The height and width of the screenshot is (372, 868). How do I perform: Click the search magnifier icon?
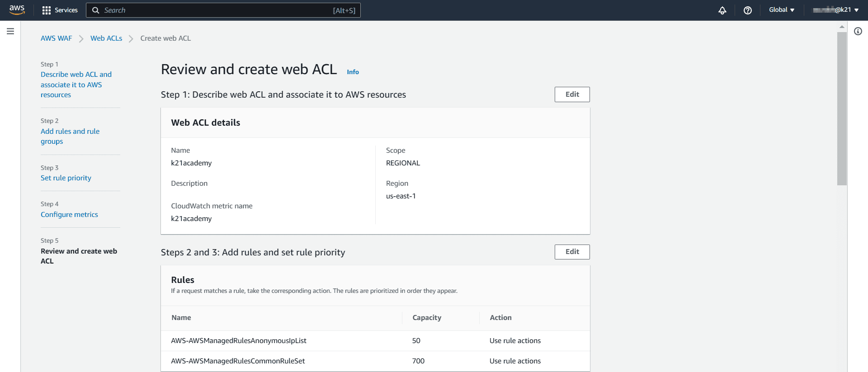click(x=96, y=10)
